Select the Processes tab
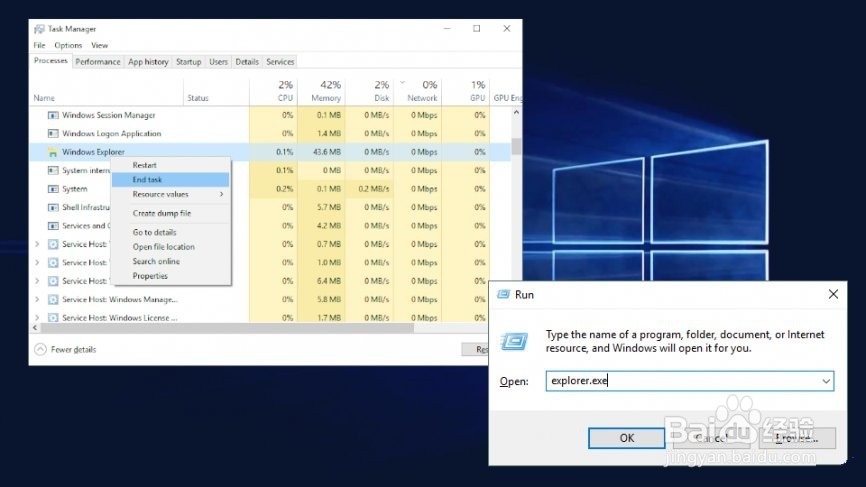 [x=50, y=61]
